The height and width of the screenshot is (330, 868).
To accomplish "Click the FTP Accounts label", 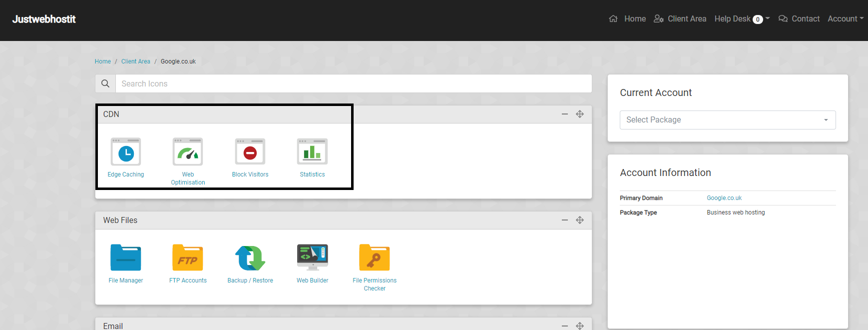I will (x=188, y=280).
